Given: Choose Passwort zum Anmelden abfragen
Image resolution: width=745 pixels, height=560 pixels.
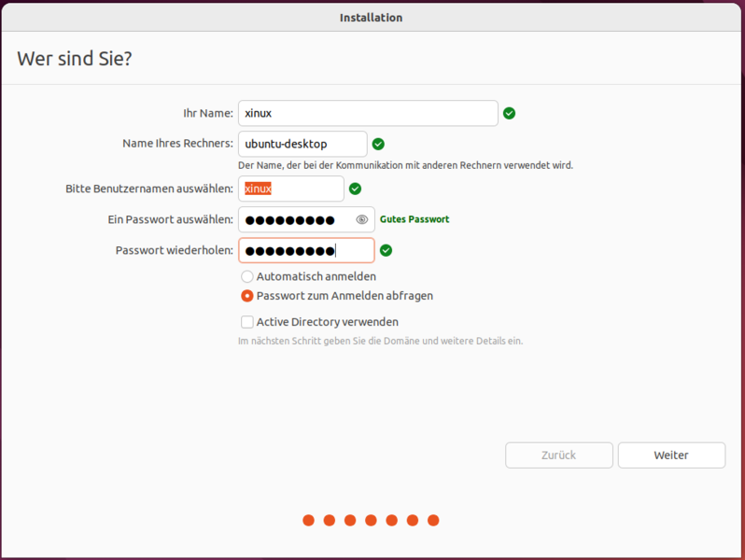Looking at the screenshot, I should tap(247, 296).
